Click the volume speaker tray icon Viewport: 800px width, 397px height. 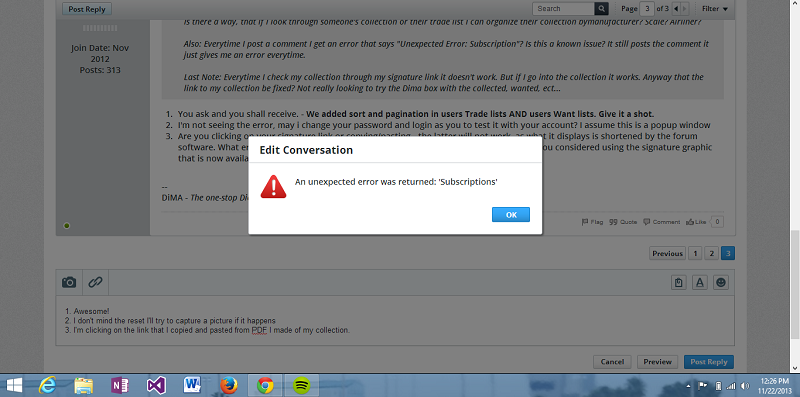point(745,386)
